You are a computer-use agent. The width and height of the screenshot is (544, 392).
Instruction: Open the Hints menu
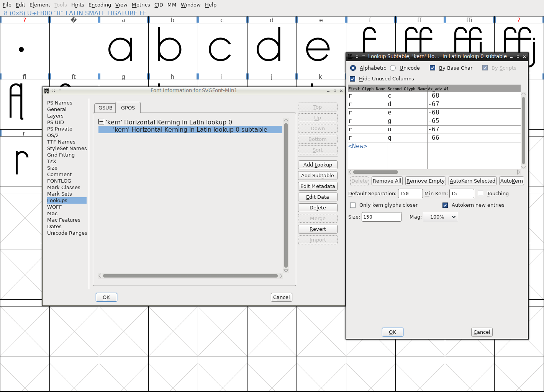[77, 5]
